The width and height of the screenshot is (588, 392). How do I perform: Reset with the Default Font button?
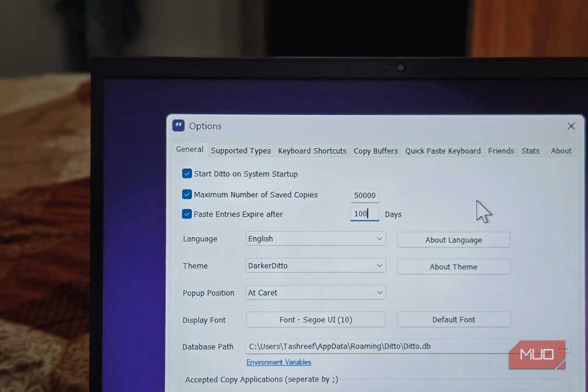(x=453, y=320)
